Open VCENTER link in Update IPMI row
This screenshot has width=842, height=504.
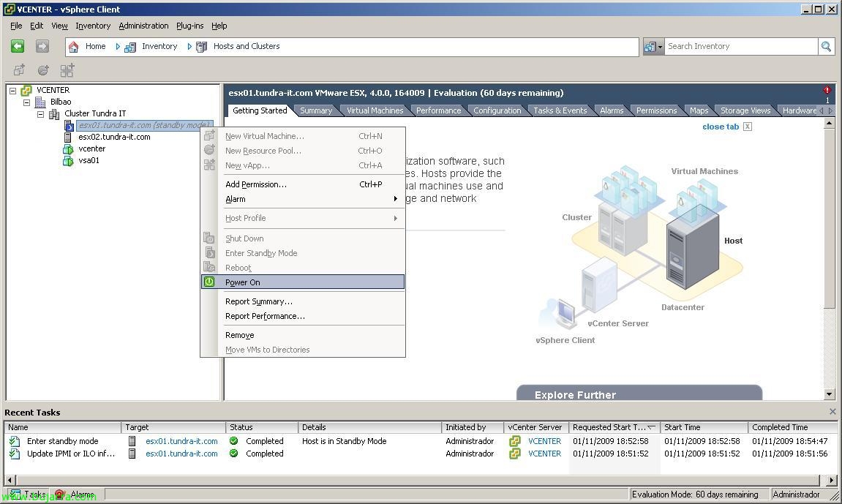(544, 454)
